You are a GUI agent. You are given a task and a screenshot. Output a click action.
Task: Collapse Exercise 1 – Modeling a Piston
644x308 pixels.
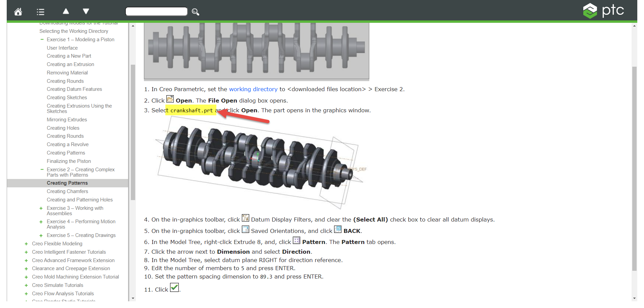pos(42,39)
